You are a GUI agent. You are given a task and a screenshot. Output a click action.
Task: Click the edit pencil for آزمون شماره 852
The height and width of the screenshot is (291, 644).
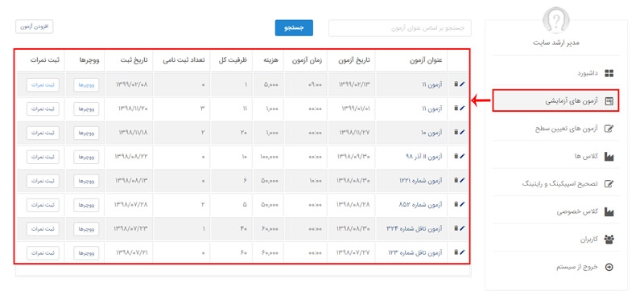click(462, 204)
